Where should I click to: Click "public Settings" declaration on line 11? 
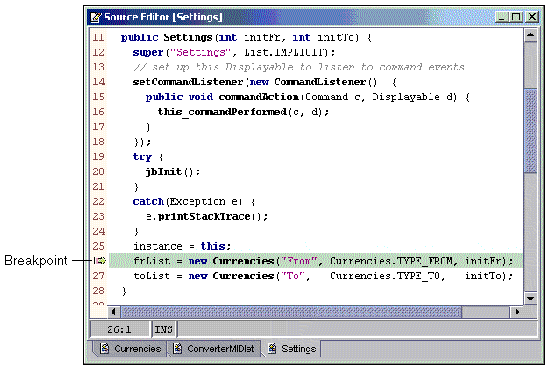[x=166, y=37]
